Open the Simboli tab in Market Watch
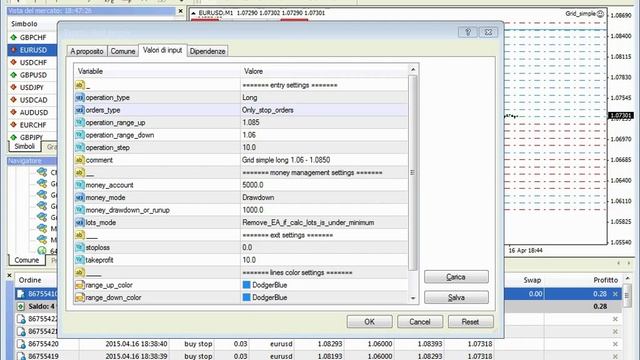 24,147
